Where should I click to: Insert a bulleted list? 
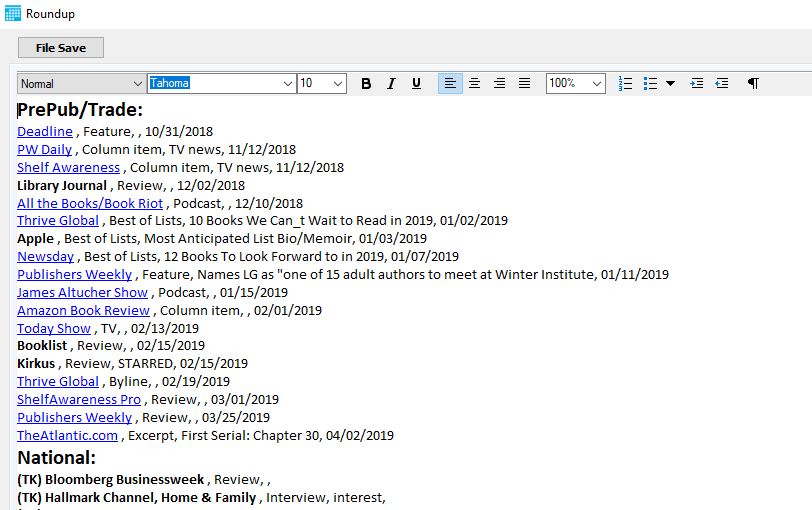pyautogui.click(x=650, y=84)
